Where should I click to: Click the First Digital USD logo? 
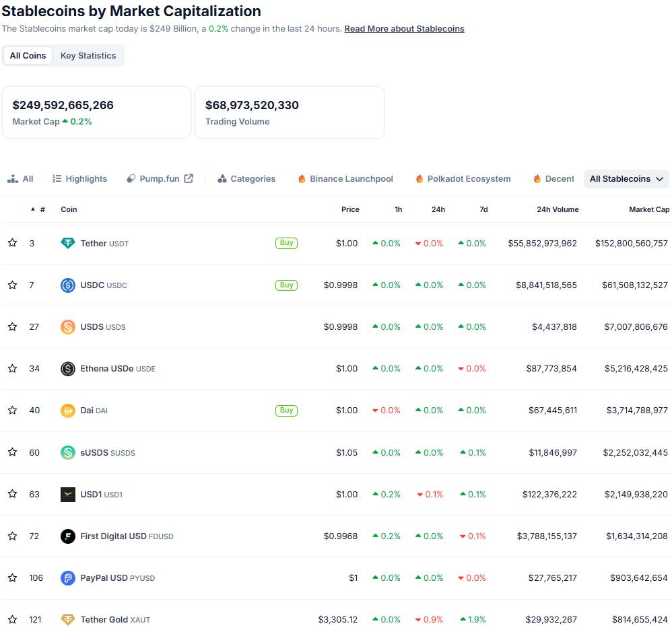[x=68, y=536]
